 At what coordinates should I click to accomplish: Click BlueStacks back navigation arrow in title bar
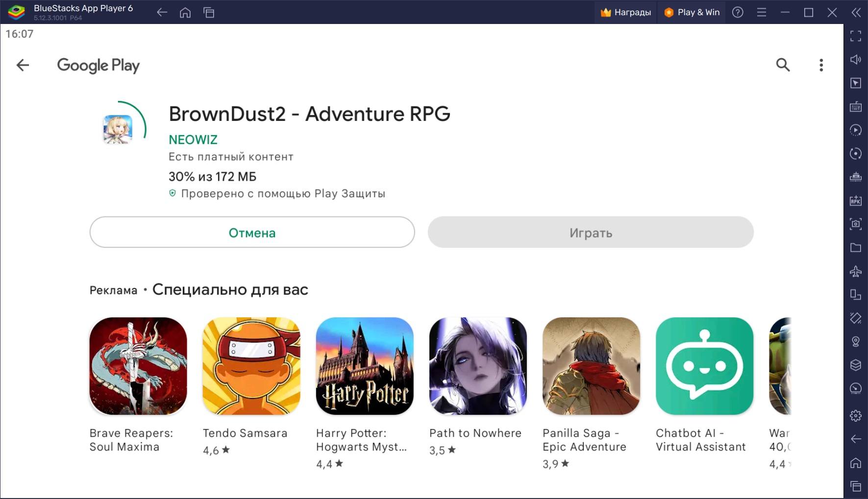(x=162, y=13)
